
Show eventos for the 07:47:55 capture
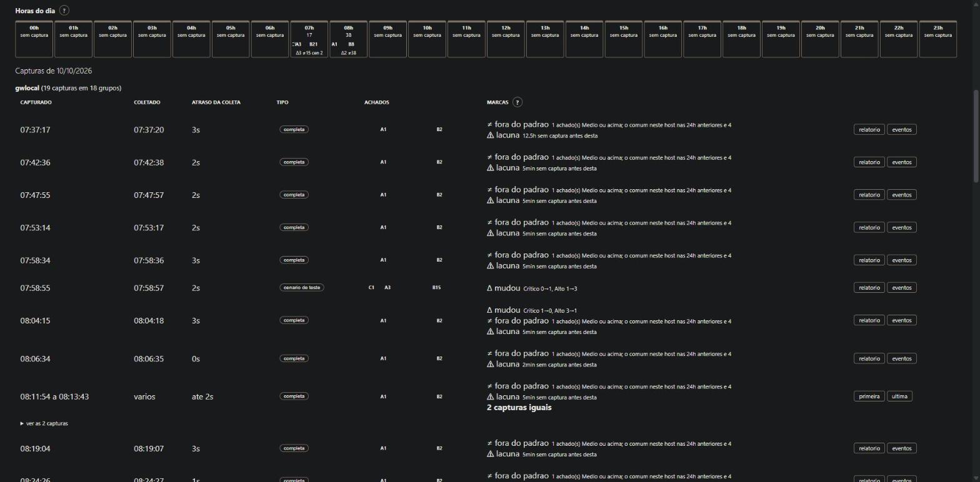click(x=902, y=195)
